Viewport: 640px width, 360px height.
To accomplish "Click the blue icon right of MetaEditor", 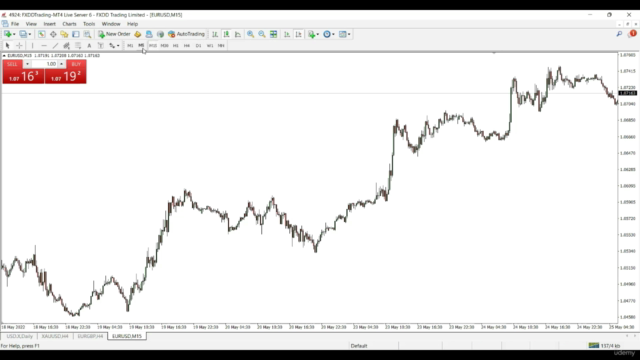I will tap(149, 34).
